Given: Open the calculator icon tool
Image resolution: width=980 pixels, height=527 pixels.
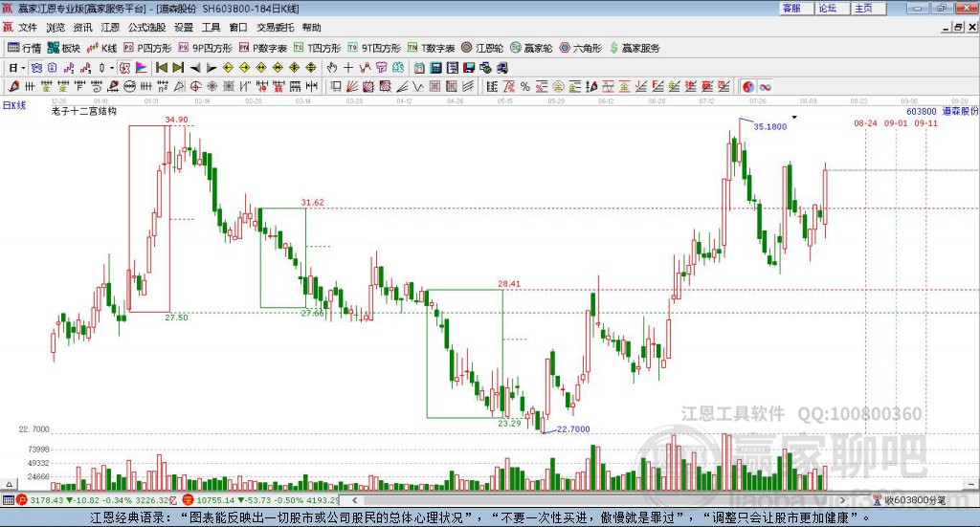Looking at the screenshot, I should pos(435,68).
